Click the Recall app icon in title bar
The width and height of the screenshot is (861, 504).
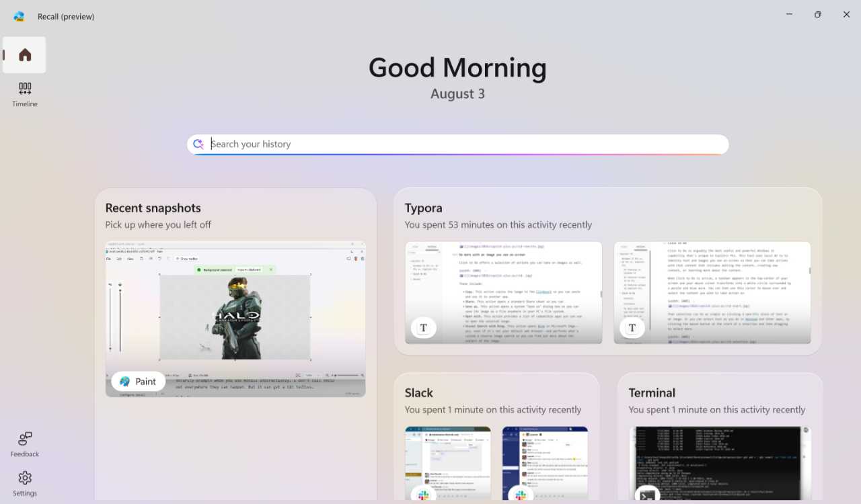click(19, 16)
